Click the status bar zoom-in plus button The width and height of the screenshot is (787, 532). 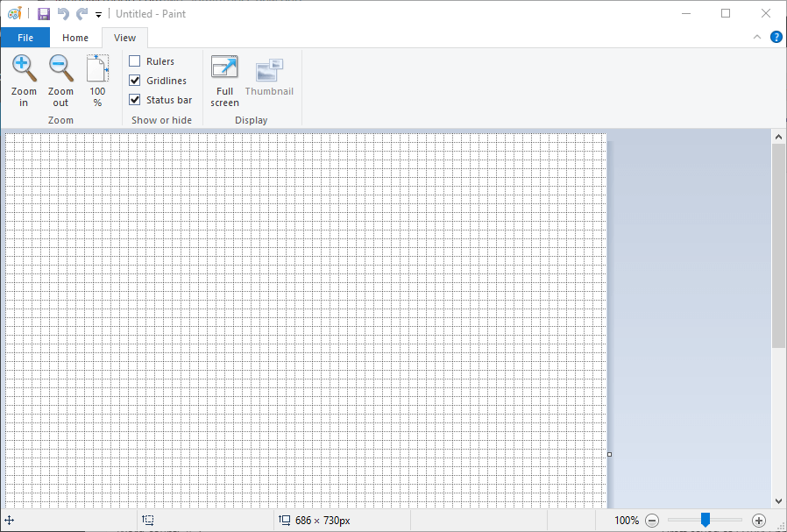[759, 521]
